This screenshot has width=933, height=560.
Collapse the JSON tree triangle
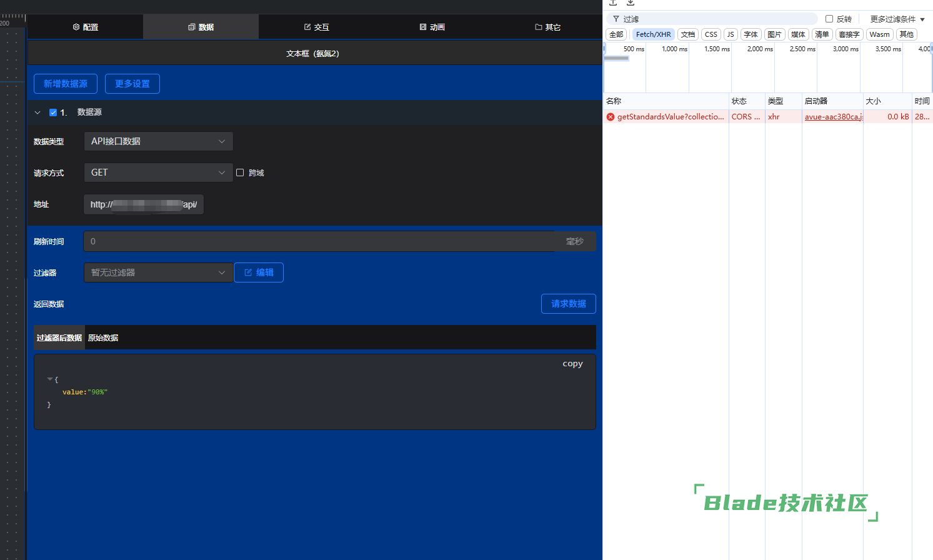point(50,379)
